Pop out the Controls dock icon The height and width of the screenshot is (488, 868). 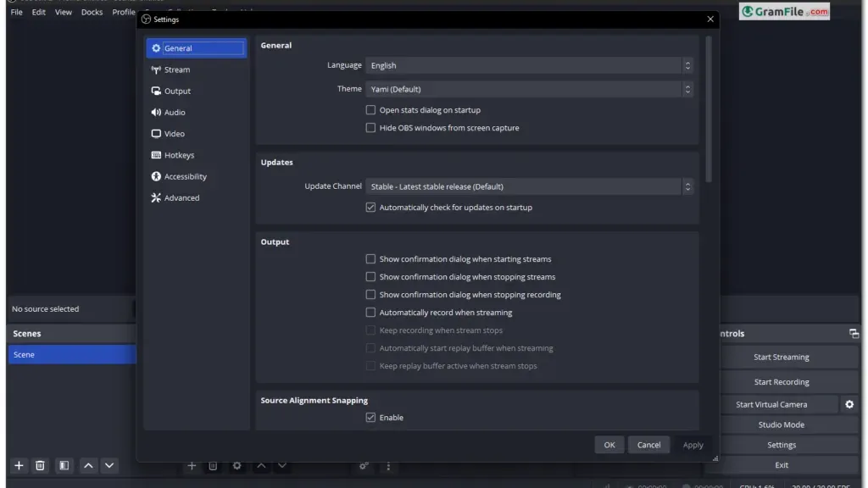pos(854,334)
